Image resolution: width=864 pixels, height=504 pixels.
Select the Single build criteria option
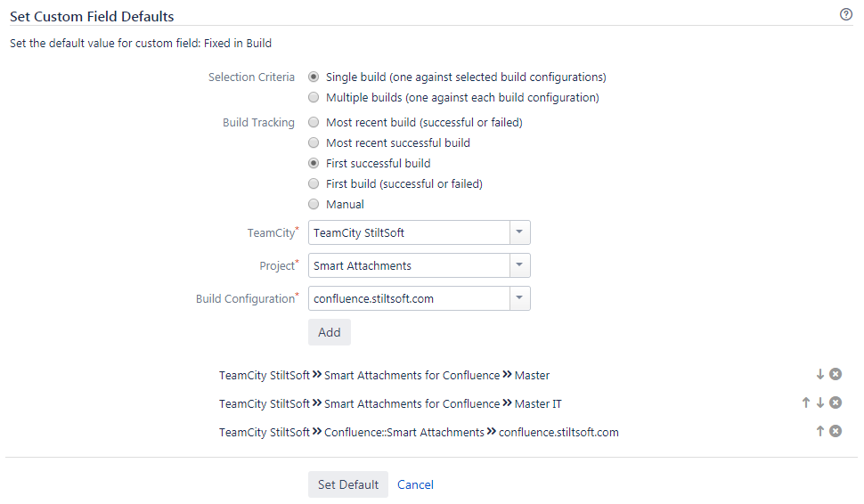click(x=314, y=77)
